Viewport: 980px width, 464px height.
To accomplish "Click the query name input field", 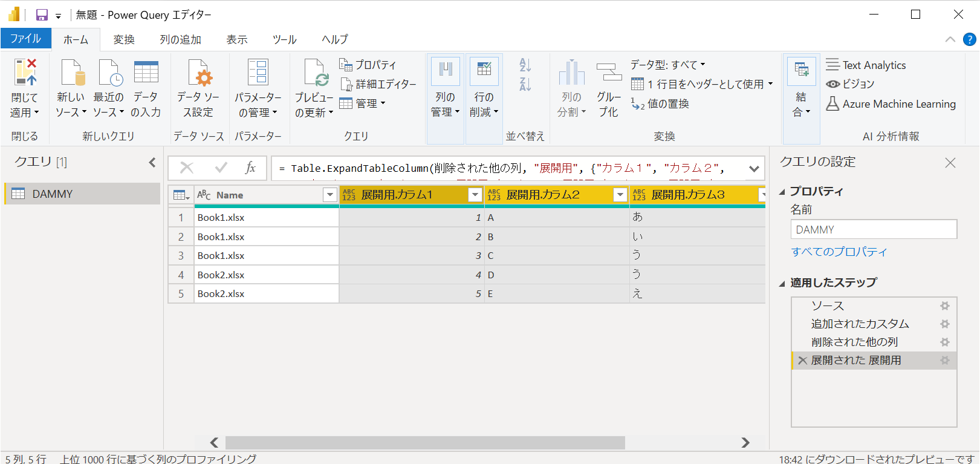I will [874, 230].
